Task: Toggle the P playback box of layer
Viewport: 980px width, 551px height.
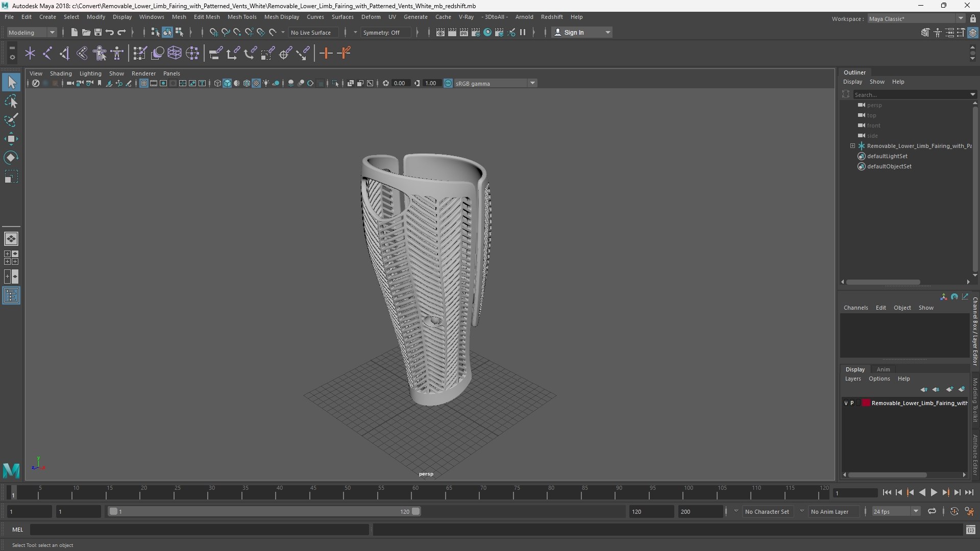Action: pos(852,403)
